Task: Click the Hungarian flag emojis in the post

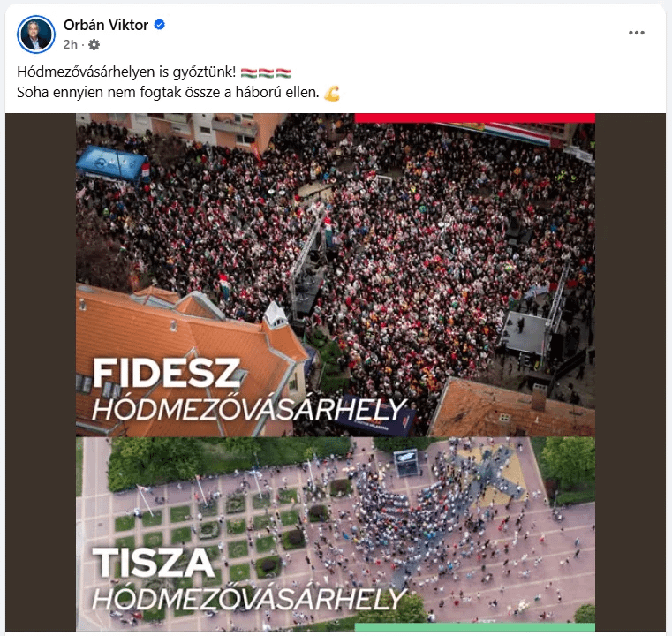Action: (266, 72)
